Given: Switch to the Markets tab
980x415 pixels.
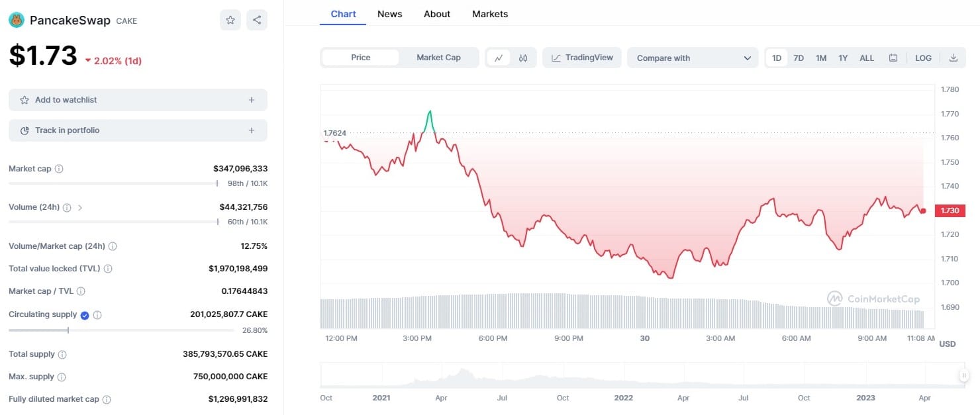Looking at the screenshot, I should [490, 14].
